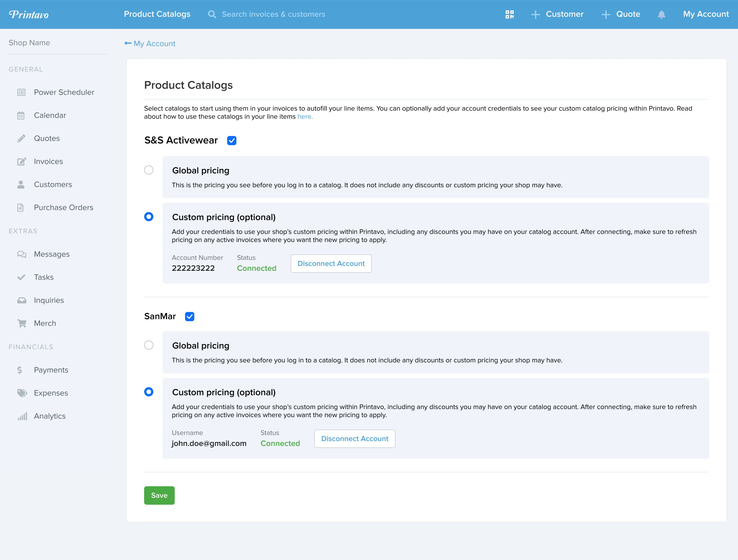
Task: Follow the 'here.' help link
Action: [x=305, y=117]
